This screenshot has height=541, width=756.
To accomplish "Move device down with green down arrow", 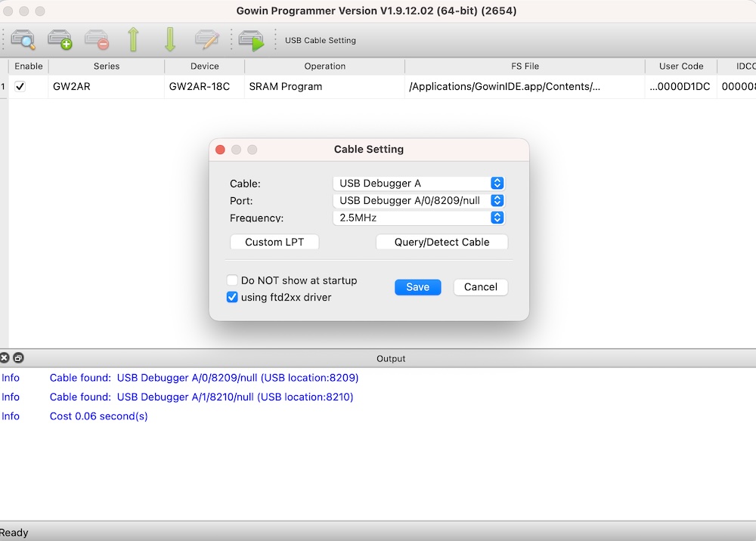I will tap(170, 40).
